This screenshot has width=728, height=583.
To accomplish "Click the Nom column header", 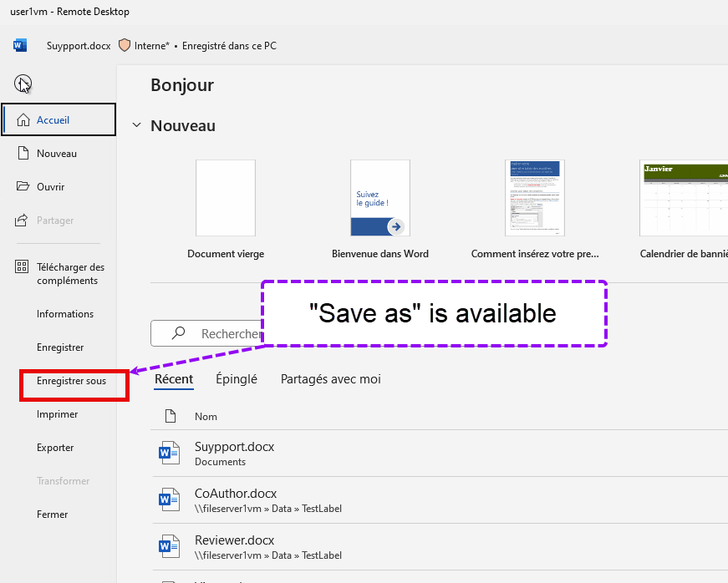I will tap(206, 417).
